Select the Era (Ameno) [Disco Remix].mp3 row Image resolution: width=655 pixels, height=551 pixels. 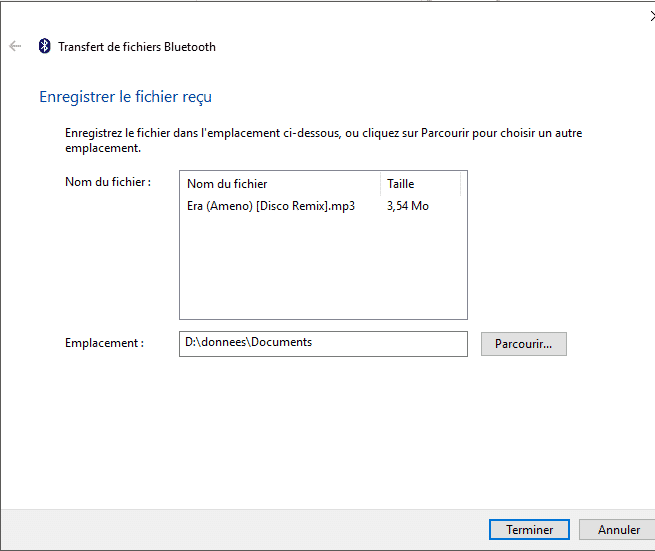click(x=323, y=206)
